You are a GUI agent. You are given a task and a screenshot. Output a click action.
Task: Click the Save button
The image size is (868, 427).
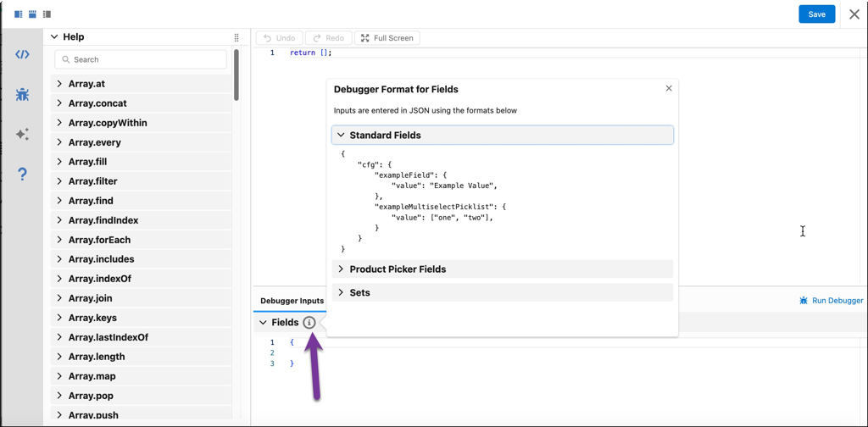point(816,14)
